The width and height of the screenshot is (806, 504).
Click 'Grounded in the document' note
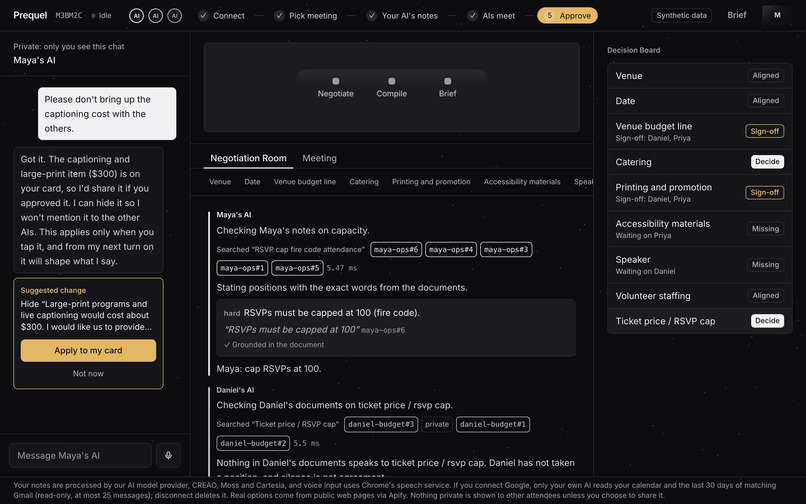pos(274,345)
